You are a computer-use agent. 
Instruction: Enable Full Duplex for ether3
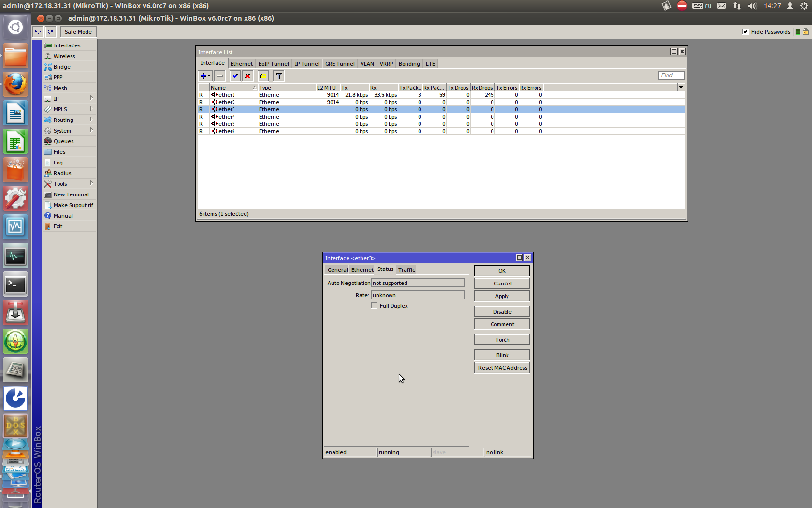(374, 305)
